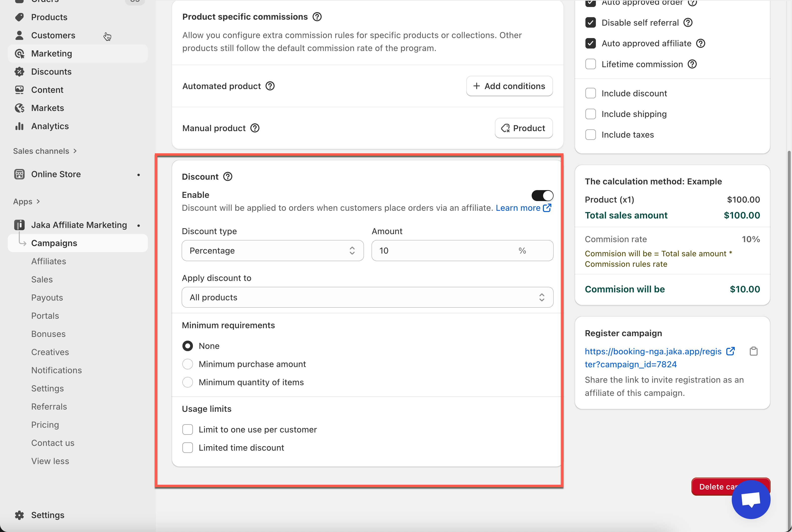Copy the register campaign link with clipboard icon
Image resolution: width=792 pixels, height=532 pixels.
(x=753, y=351)
